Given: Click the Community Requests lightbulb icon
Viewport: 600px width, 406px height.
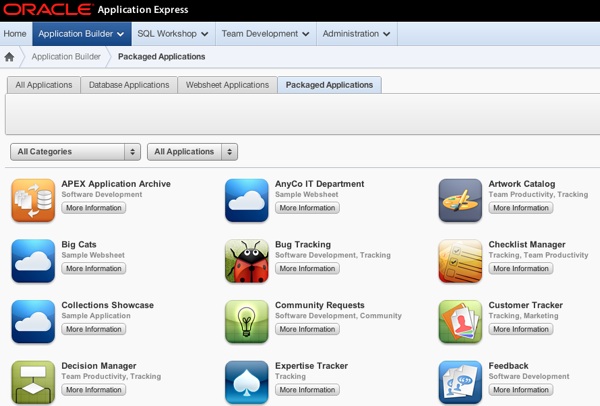Looking at the screenshot, I should (x=247, y=322).
